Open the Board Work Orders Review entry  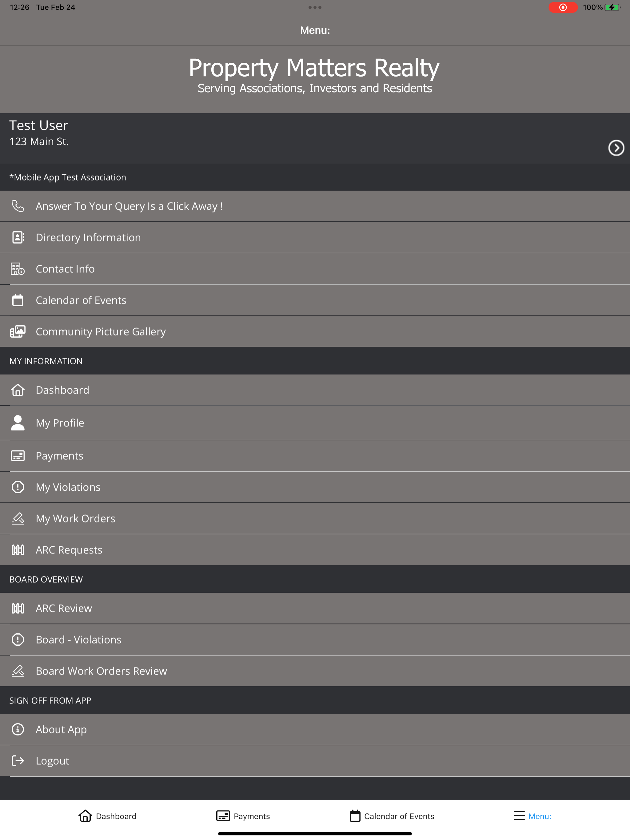315,671
